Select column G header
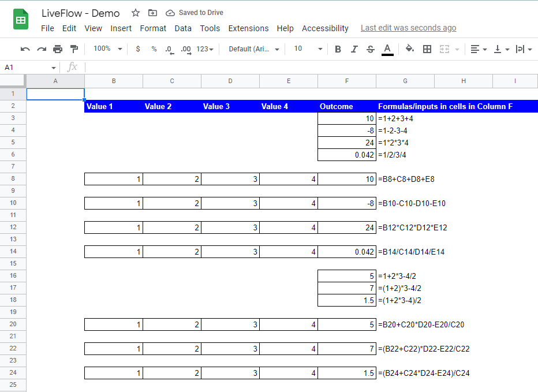This screenshot has width=538, height=392. (x=405, y=81)
